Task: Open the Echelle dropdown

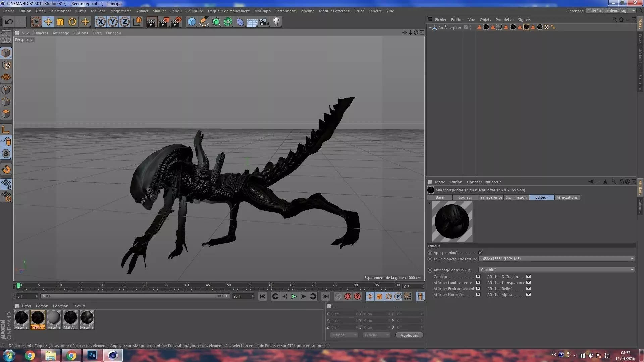Action: point(376,335)
